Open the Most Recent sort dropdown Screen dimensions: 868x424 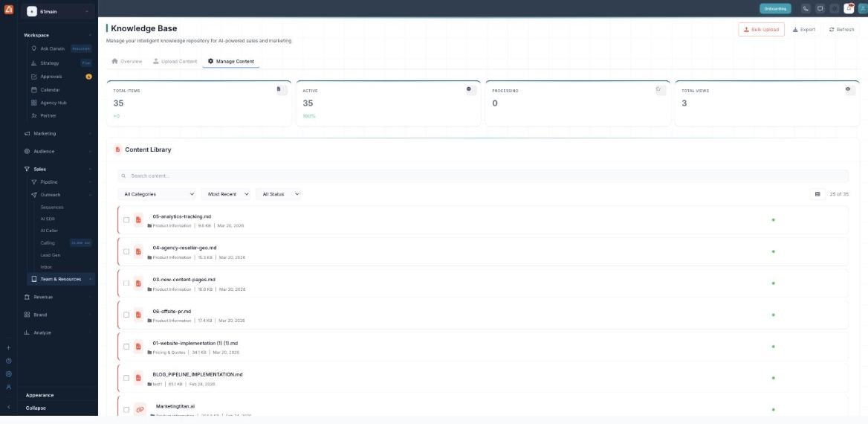click(227, 194)
